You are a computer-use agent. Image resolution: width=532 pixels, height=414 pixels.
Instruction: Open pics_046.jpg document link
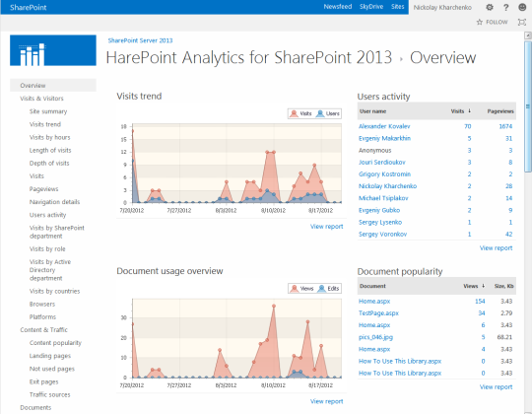coord(375,337)
